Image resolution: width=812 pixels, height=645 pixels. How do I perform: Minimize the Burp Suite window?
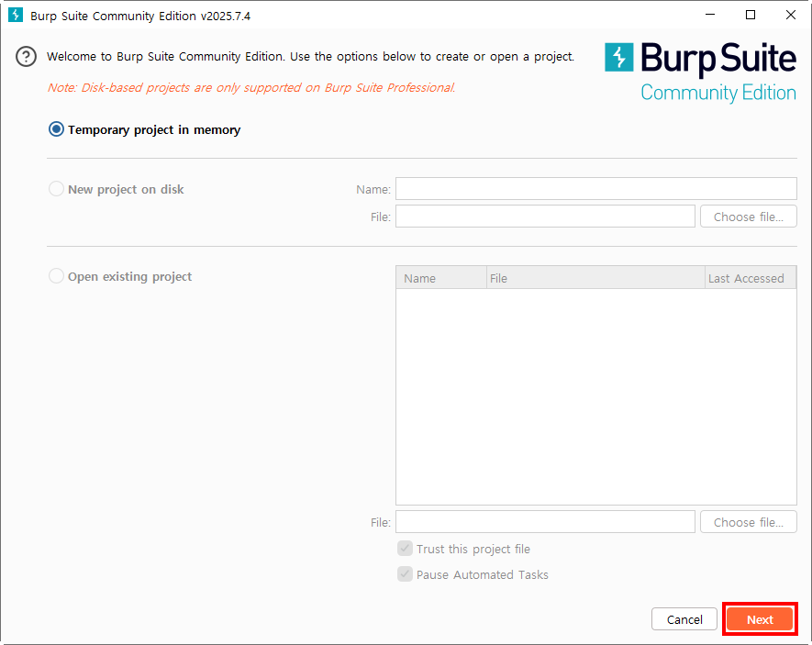pyautogui.click(x=710, y=15)
